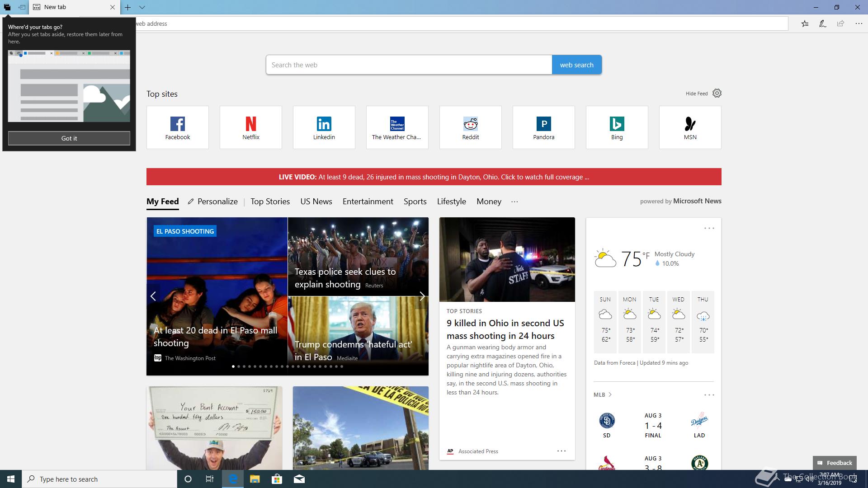Open the Favorites hub star icon
Image resolution: width=868 pixels, height=488 pixels.
click(805, 23)
